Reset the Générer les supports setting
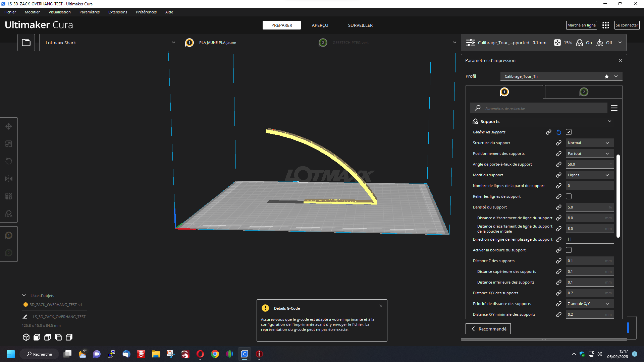The width and height of the screenshot is (644, 362). [x=559, y=132]
